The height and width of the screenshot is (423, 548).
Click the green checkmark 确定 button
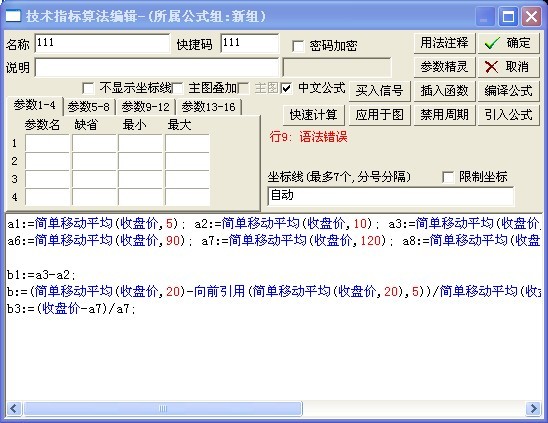(508, 43)
